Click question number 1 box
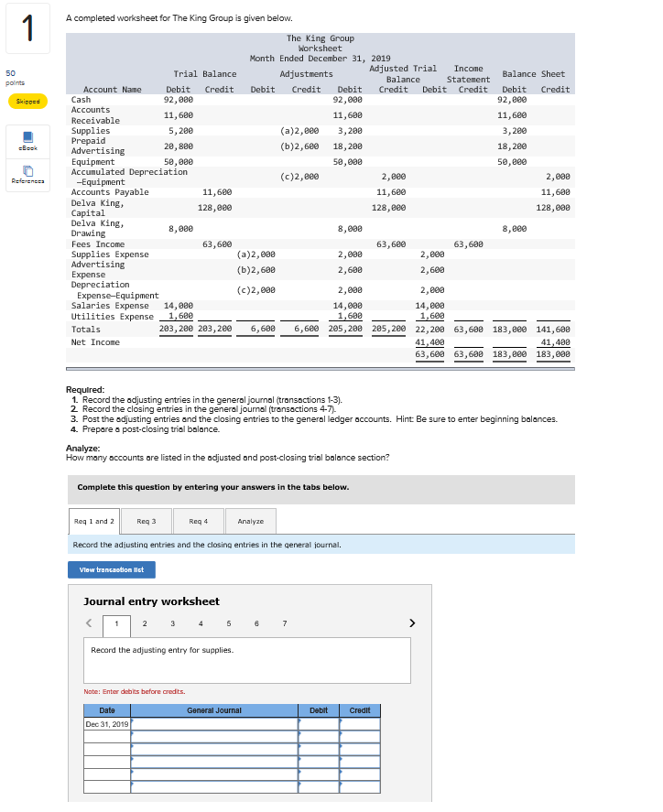Image resolution: width=663 pixels, height=812 pixels. (28, 28)
